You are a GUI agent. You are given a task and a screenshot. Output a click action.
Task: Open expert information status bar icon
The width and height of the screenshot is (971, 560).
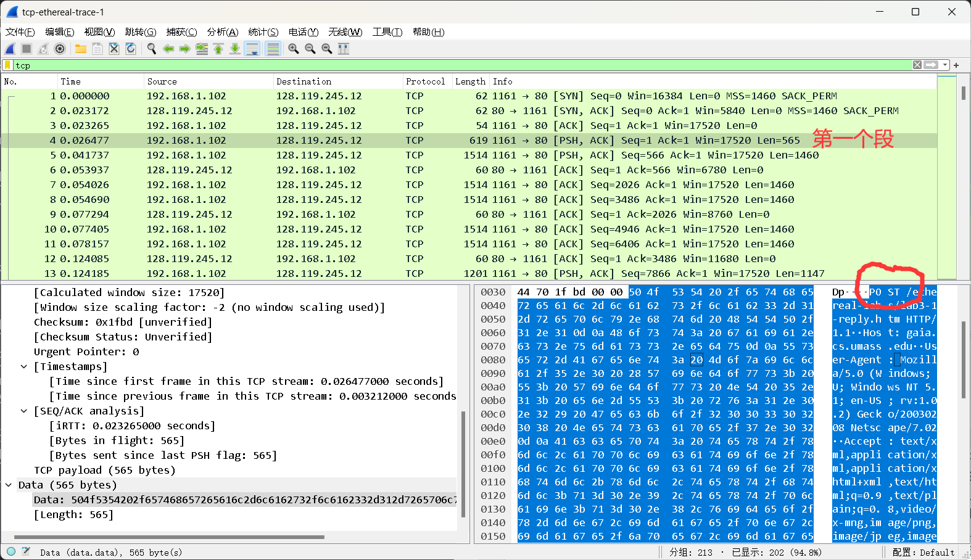point(11,552)
